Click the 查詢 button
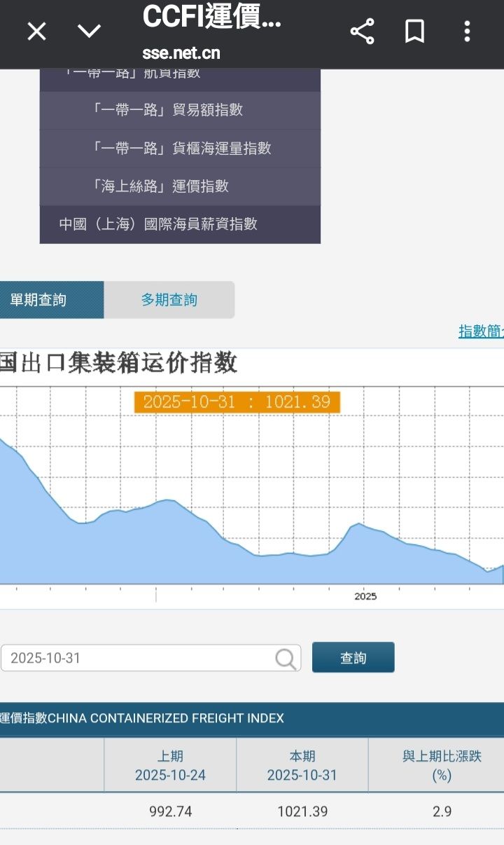Viewport: 504px width, 845px height. tap(353, 658)
